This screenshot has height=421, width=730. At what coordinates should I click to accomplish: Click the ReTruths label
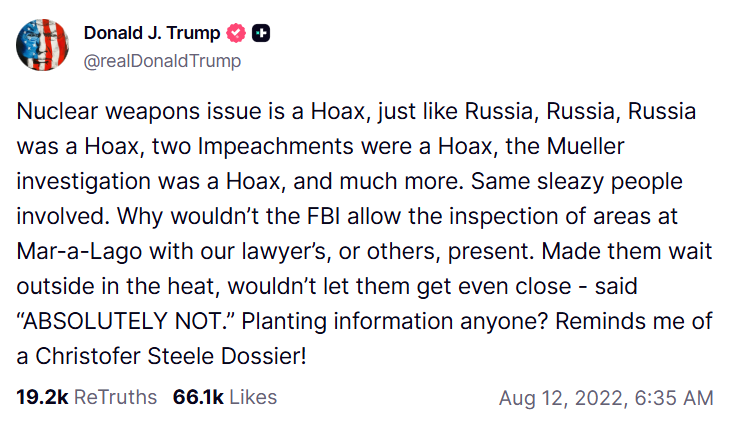(x=115, y=397)
